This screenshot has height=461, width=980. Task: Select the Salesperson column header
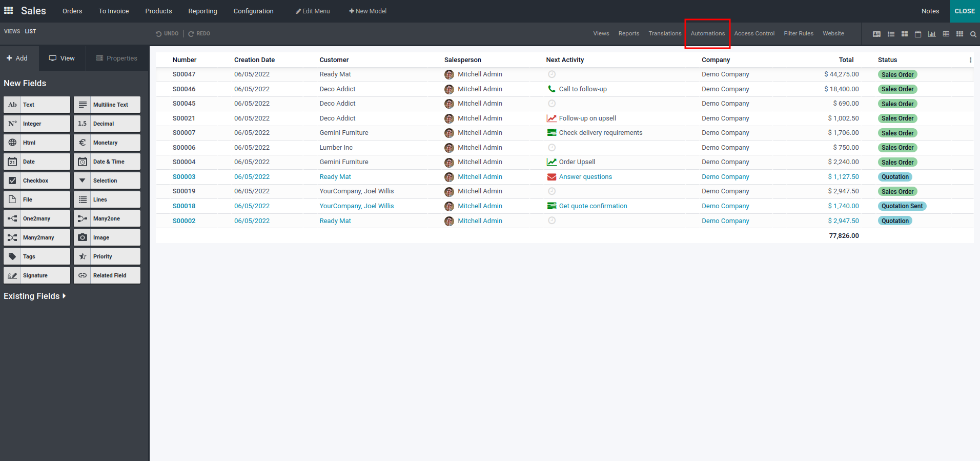[x=463, y=60]
